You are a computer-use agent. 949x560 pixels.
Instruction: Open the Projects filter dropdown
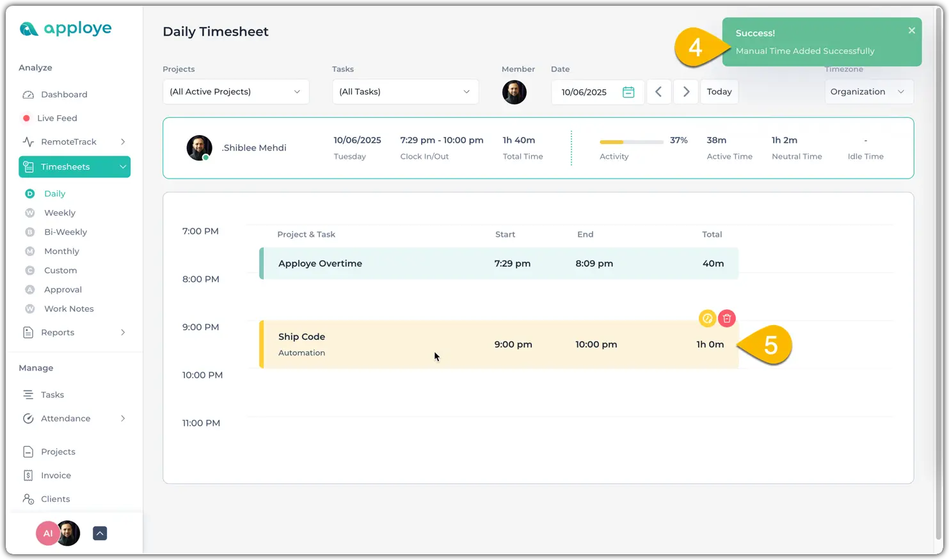[x=235, y=92]
